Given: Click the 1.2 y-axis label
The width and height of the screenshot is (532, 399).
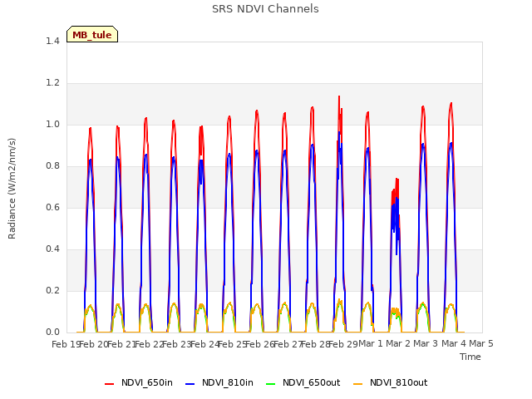Looking at the screenshot, I should pyautogui.click(x=52, y=83).
